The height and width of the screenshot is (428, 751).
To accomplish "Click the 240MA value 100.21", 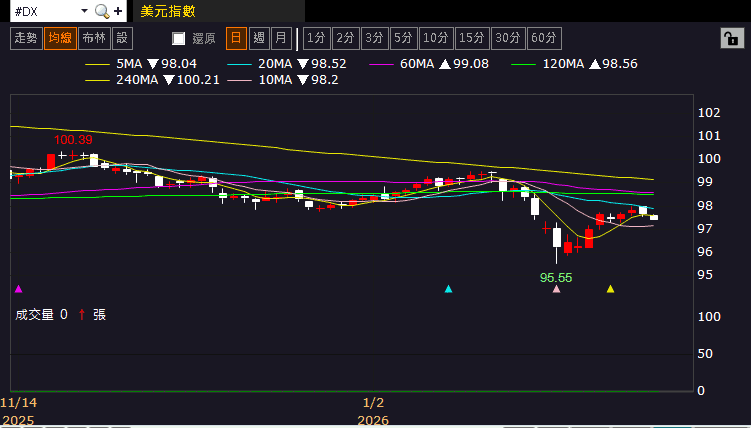I will tap(198, 80).
